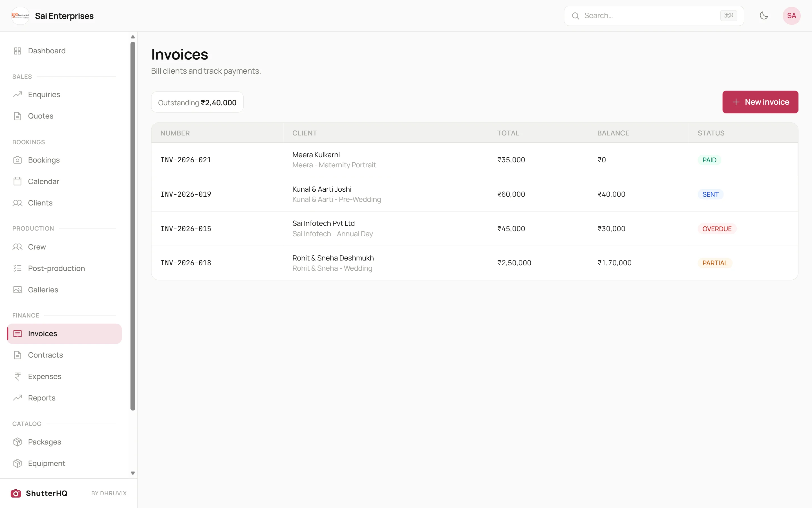Click the ShutterHQ camera logo
This screenshot has width=812, height=508.
(x=16, y=493)
